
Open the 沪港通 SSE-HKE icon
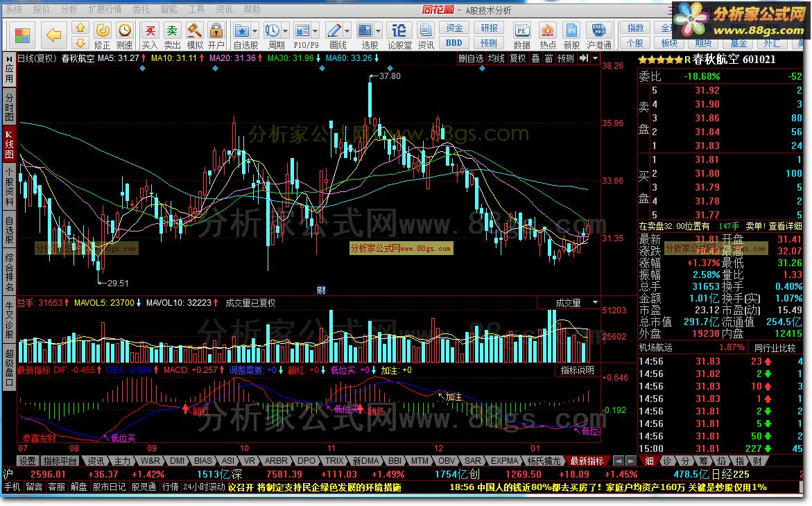599,36
